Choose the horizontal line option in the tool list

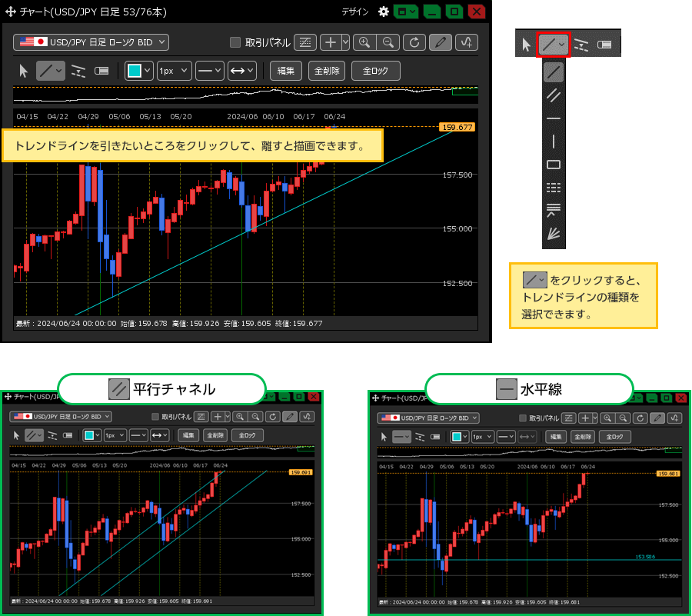point(554,118)
